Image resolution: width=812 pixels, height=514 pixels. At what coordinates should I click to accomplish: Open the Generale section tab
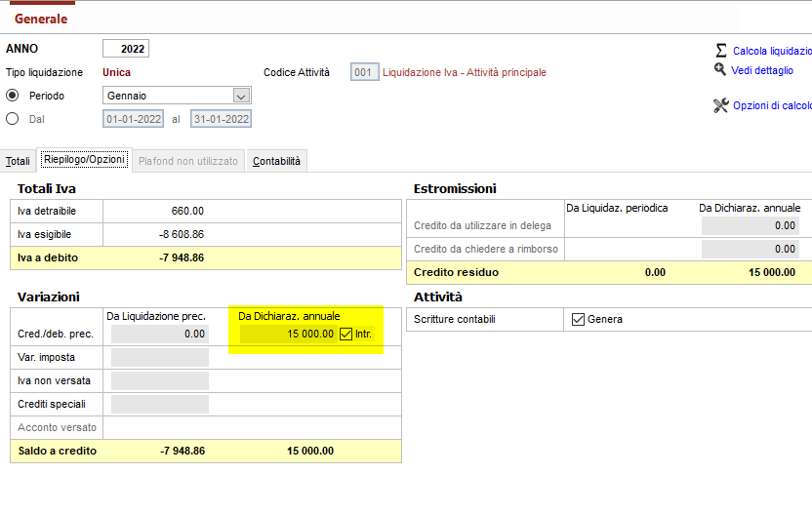[41, 19]
